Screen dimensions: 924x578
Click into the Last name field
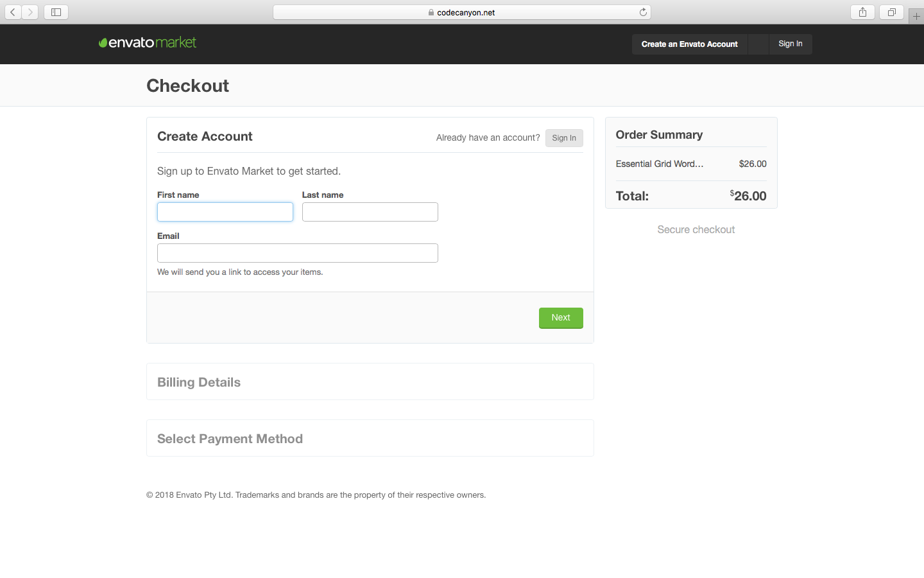370,212
